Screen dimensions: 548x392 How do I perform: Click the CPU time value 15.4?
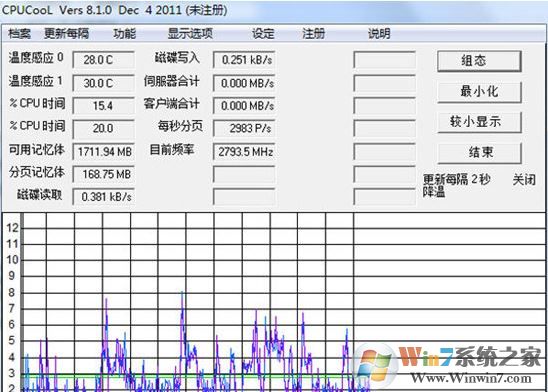coord(103,106)
